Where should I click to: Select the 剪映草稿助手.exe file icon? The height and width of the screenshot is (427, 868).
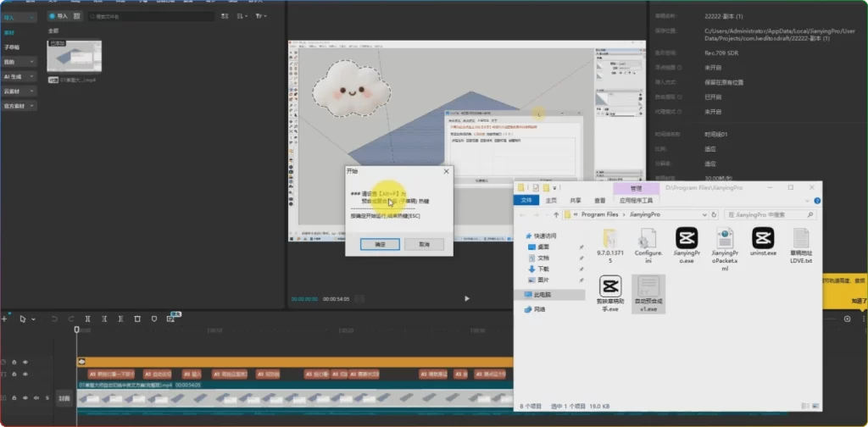pos(610,287)
